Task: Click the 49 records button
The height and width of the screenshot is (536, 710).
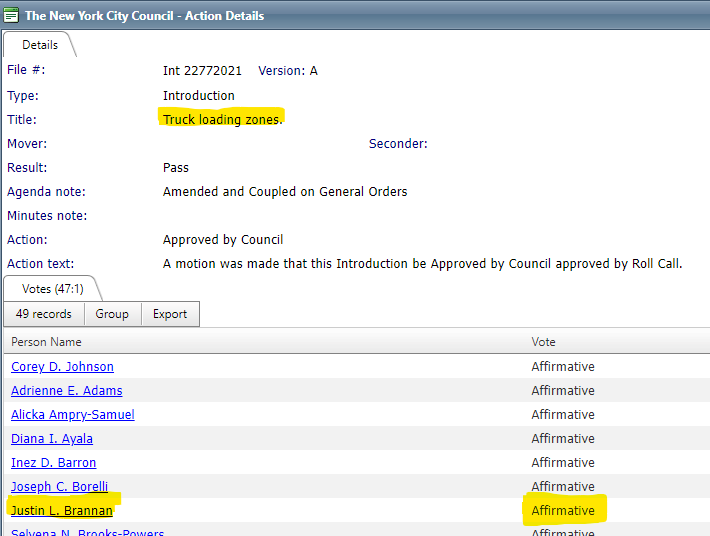Action: pyautogui.click(x=43, y=314)
